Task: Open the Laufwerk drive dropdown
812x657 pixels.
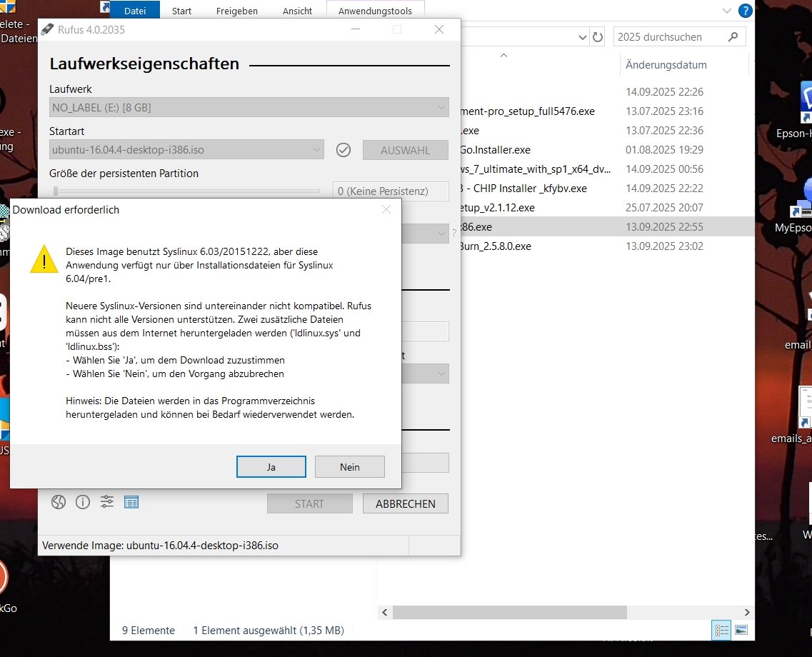Action: (x=249, y=108)
